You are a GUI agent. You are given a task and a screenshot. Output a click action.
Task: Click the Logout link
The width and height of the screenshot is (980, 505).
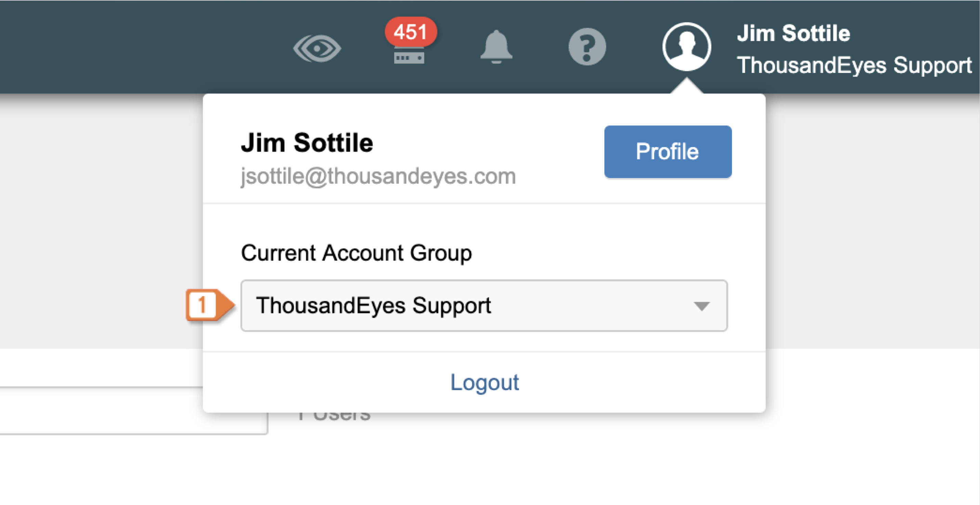(484, 383)
